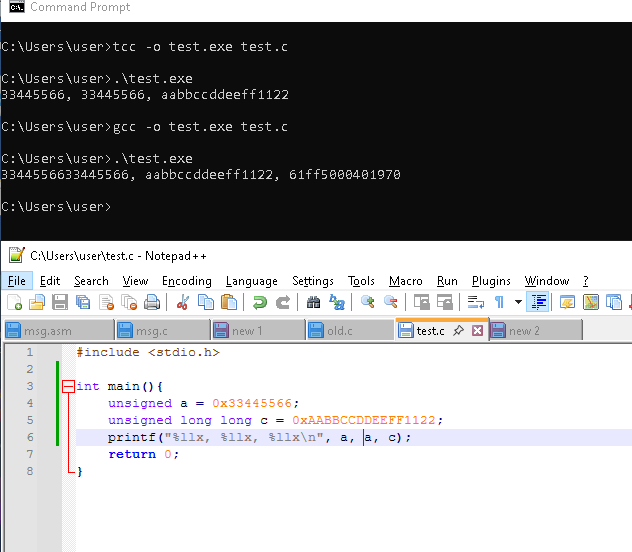
Task: Save the current file with Save icon
Action: click(x=60, y=302)
